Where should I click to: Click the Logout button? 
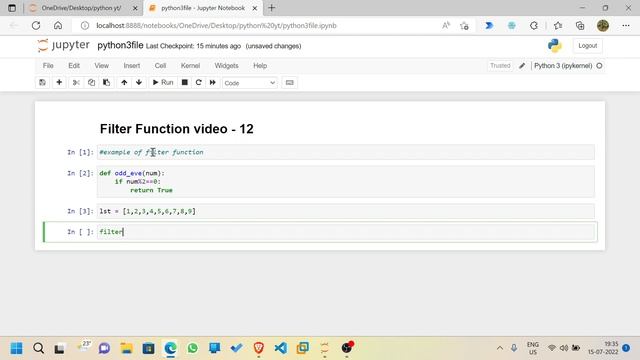point(588,46)
